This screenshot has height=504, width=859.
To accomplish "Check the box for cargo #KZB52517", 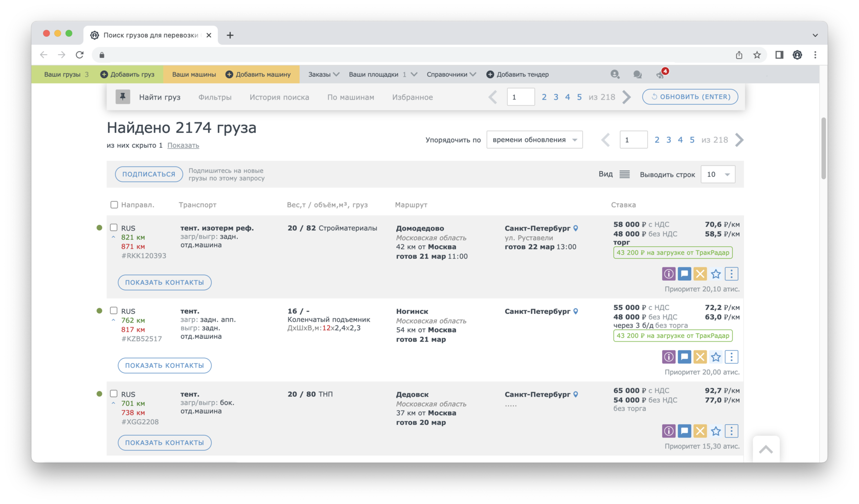I will 114,310.
